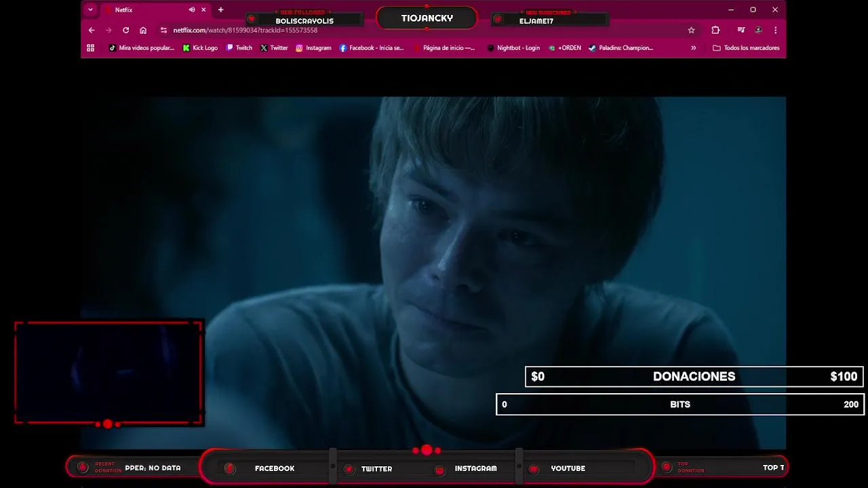Image resolution: width=868 pixels, height=488 pixels.
Task: Close the Netflix tab
Action: pos(203,9)
